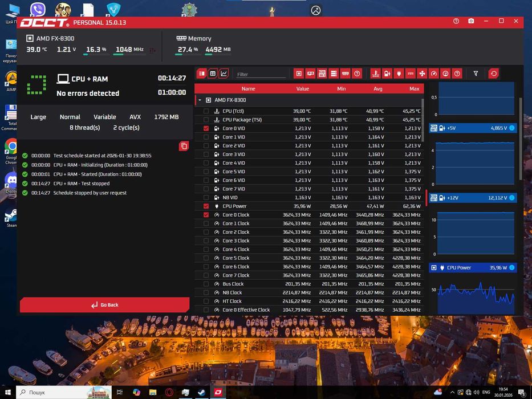Toggle the motherboard hardware filter icon
This screenshot has width=532, height=399.
[x=322, y=74]
